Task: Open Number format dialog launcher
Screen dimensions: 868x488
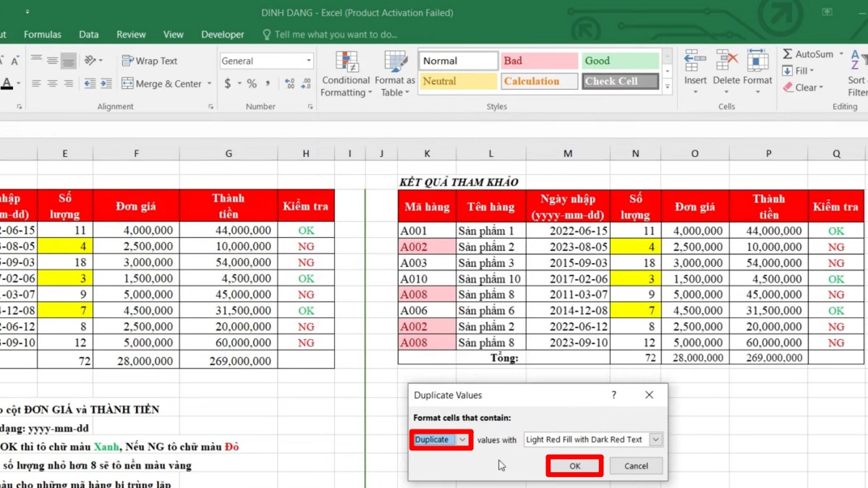Action: [311, 107]
